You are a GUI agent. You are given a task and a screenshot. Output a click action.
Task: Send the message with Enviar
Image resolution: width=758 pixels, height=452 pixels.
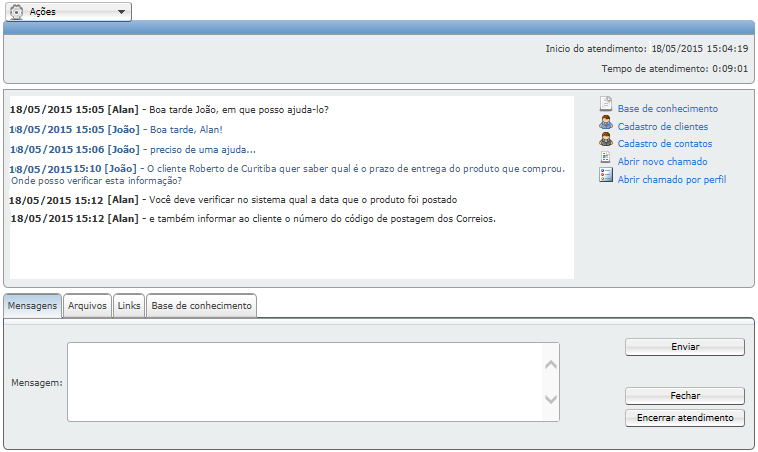click(x=685, y=347)
